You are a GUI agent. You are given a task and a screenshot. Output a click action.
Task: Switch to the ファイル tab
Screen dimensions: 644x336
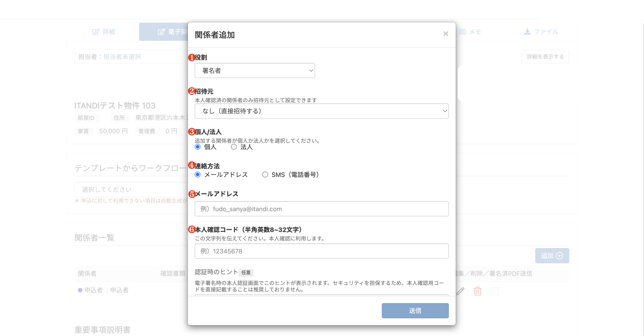click(541, 32)
